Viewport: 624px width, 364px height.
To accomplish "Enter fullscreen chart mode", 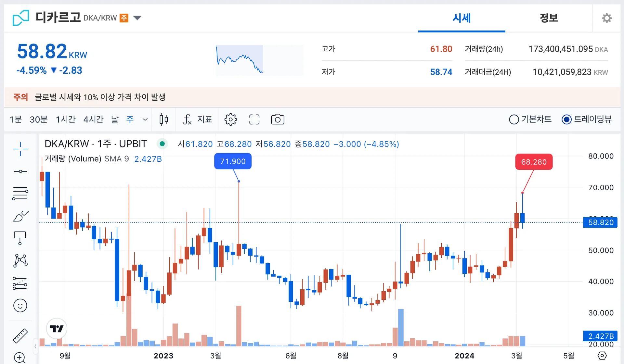I will click(254, 119).
